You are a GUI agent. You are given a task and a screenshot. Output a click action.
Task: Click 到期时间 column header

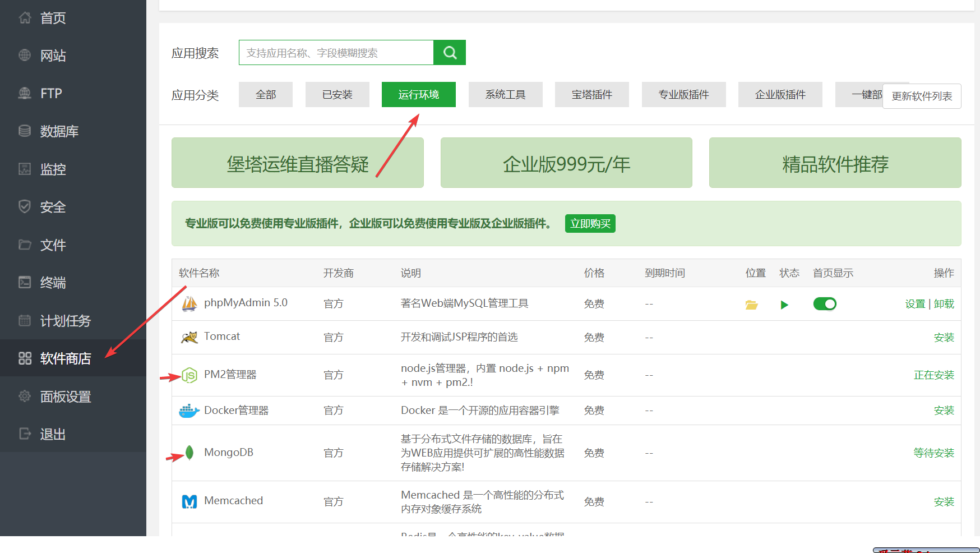pos(665,273)
